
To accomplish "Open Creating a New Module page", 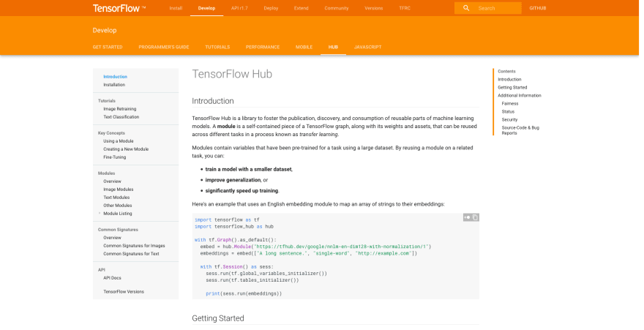I will [x=126, y=149].
